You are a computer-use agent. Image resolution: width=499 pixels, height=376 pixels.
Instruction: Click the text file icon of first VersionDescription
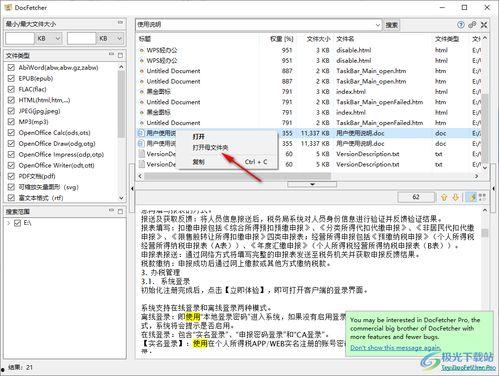[x=141, y=154]
